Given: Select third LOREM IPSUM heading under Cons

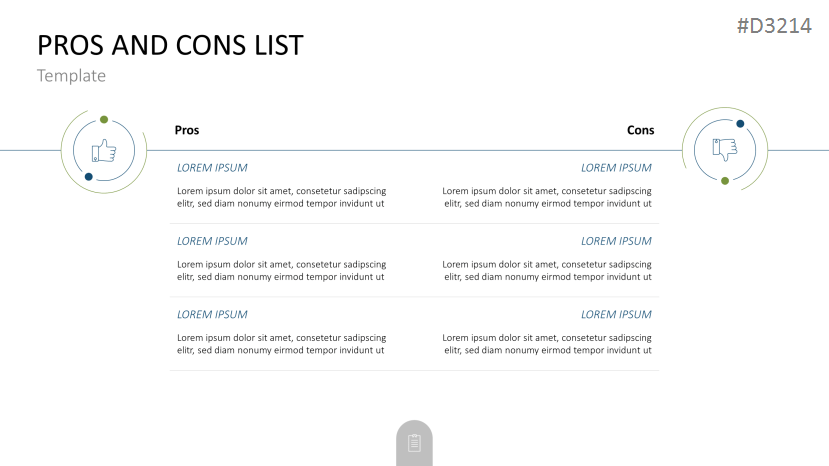Looking at the screenshot, I should point(616,315).
